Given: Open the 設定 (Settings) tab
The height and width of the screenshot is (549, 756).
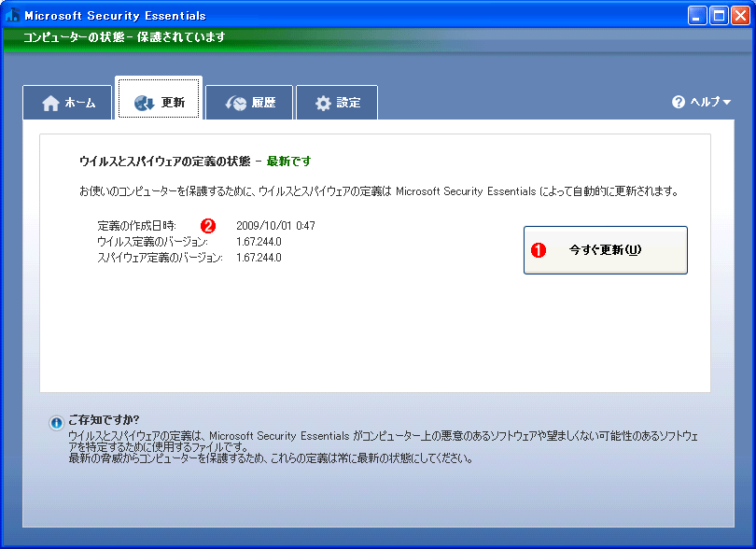Looking at the screenshot, I should [x=337, y=103].
